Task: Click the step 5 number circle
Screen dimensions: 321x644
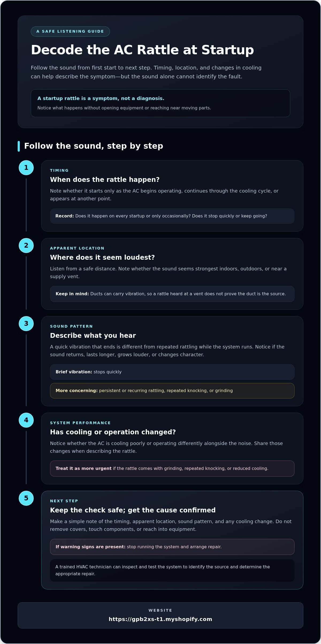Action: (26, 498)
